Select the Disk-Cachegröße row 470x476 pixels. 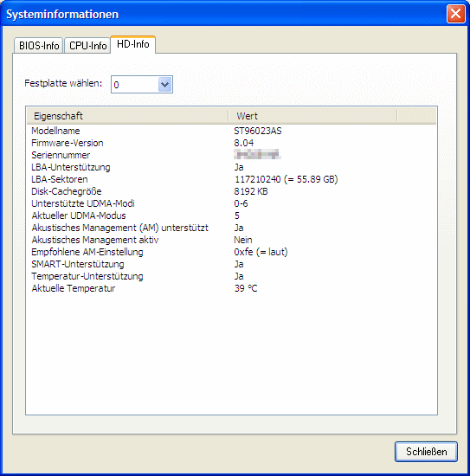click(x=231, y=191)
